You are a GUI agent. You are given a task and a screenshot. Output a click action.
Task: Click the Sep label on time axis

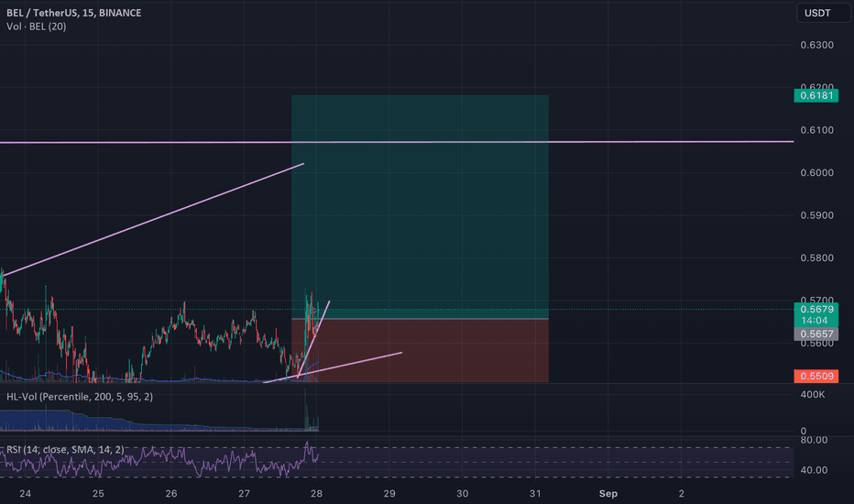[x=608, y=494]
